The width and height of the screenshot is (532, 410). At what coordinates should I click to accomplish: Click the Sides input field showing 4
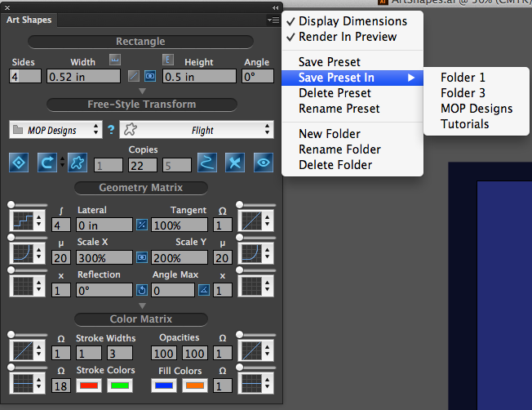coord(25,77)
